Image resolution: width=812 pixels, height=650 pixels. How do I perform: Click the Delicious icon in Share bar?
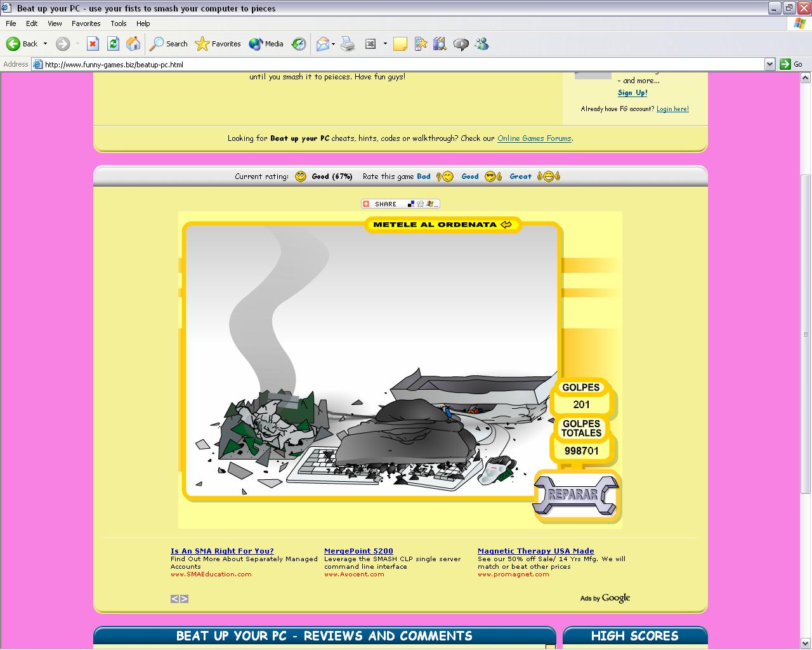click(x=411, y=204)
